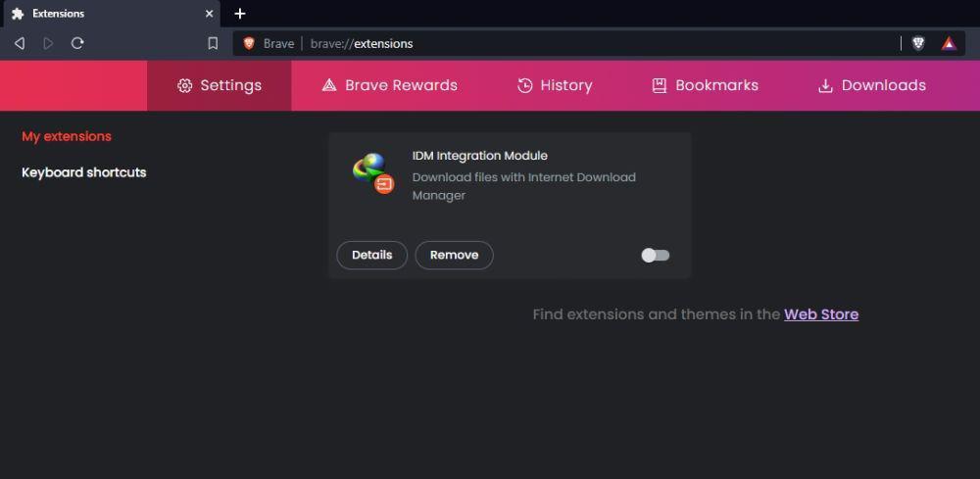This screenshot has height=479, width=980.
Task: Click the IDM Integration Module title
Action: pyautogui.click(x=480, y=156)
